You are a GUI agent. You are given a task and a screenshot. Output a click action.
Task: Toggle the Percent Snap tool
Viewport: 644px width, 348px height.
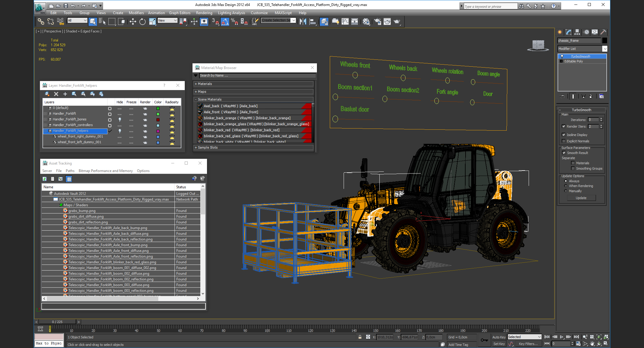(235, 21)
